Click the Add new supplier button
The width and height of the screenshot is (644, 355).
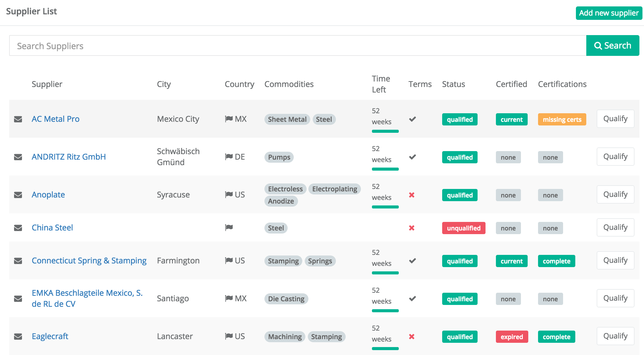coord(609,13)
